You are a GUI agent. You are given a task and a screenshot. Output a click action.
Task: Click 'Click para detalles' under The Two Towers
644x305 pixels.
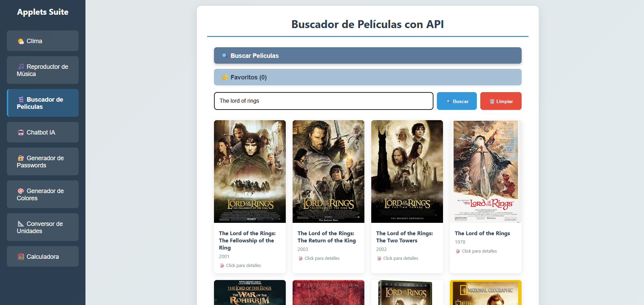pyautogui.click(x=400, y=258)
